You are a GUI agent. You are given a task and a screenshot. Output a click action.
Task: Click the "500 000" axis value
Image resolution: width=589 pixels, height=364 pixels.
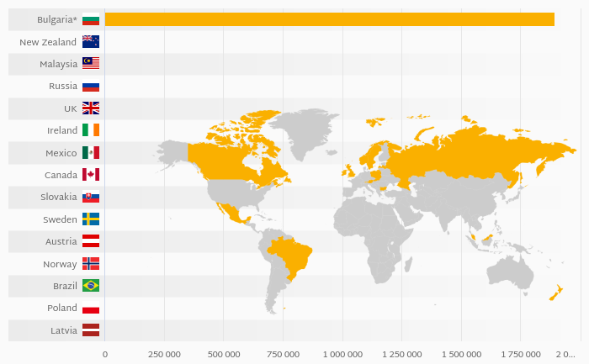pos(224,354)
